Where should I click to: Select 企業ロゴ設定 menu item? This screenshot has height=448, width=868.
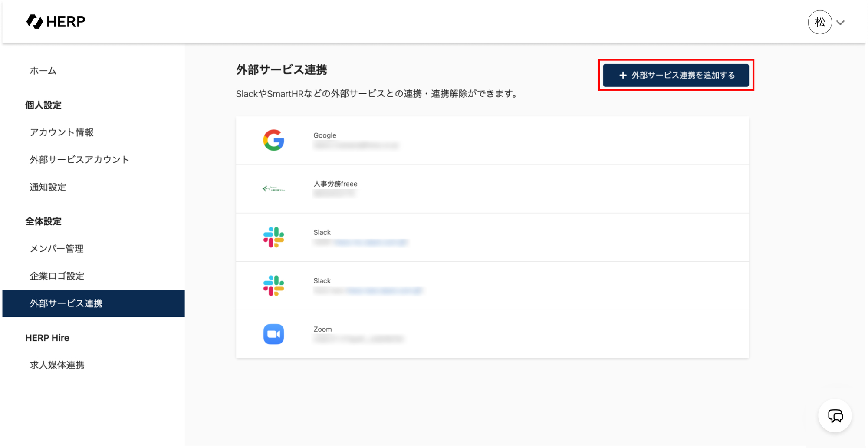57,276
